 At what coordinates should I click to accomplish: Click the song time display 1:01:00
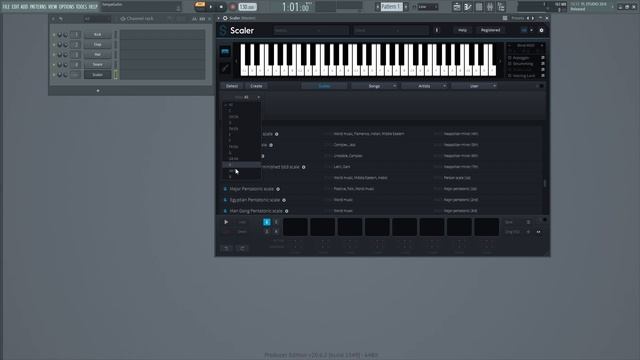[297, 7]
